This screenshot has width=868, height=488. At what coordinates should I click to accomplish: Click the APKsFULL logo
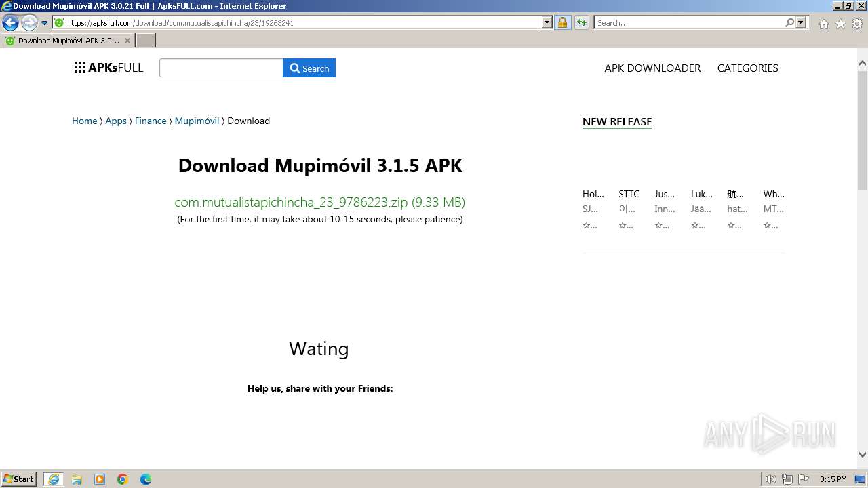coord(108,68)
